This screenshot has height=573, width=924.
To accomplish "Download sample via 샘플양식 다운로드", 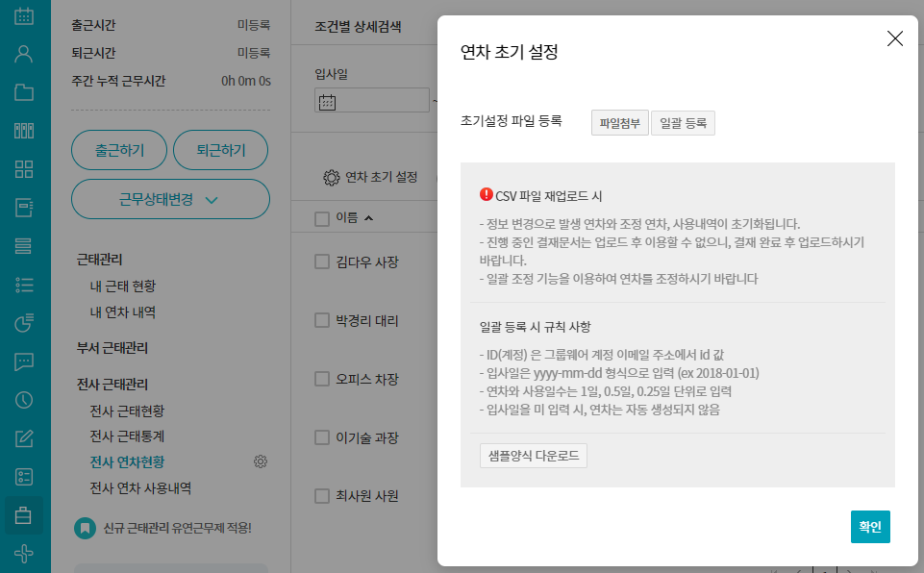I will tap(533, 456).
